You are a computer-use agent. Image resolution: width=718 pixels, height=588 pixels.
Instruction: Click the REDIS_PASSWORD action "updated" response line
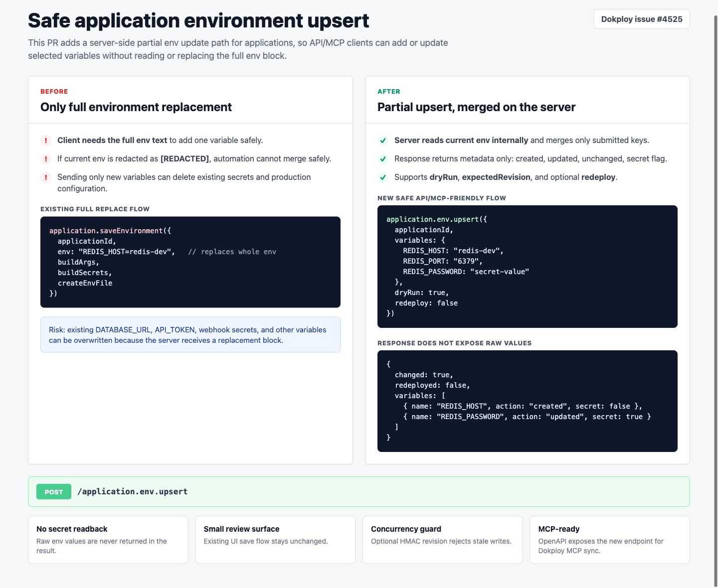point(527,417)
